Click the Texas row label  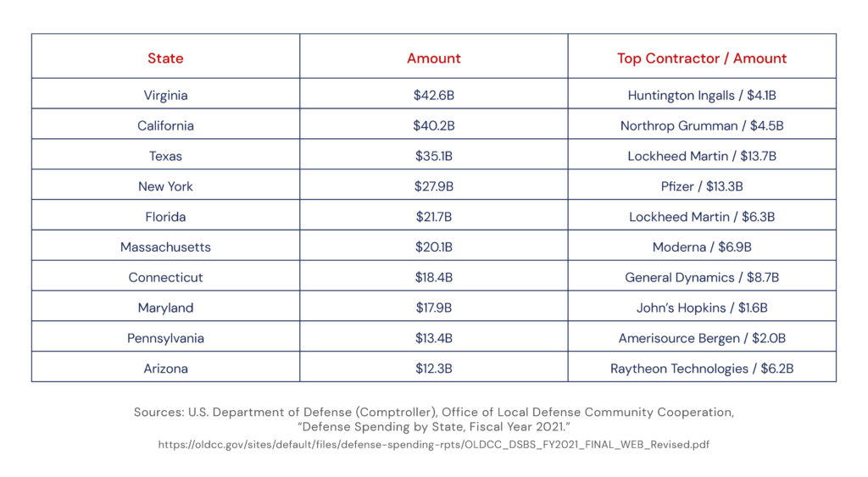click(x=165, y=156)
